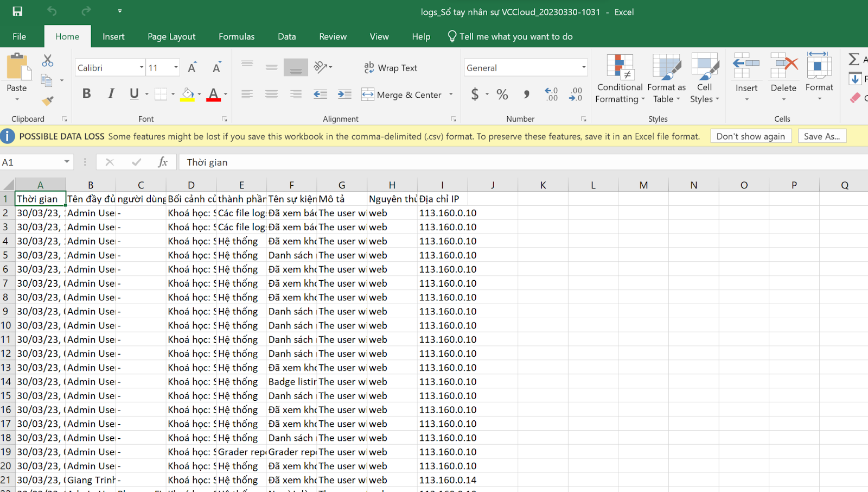Apply the yellow Fill Color
The width and height of the screenshot is (868, 492).
coord(188,94)
